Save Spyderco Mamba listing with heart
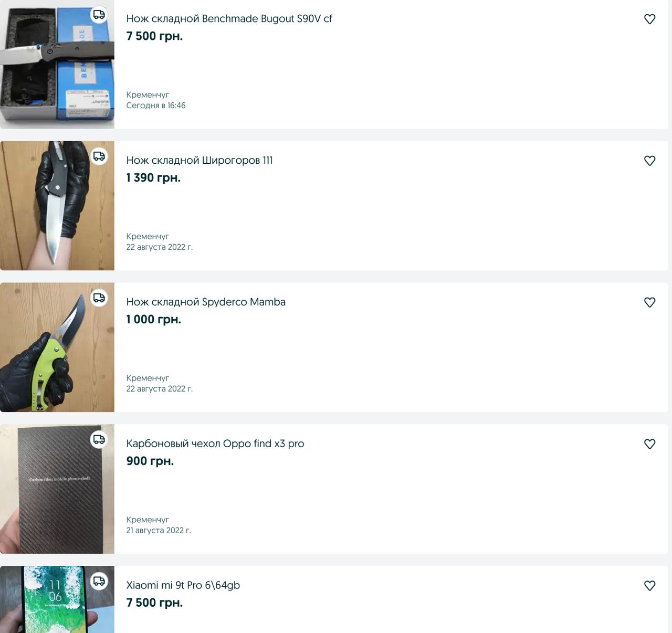Image resolution: width=672 pixels, height=633 pixels. point(649,302)
